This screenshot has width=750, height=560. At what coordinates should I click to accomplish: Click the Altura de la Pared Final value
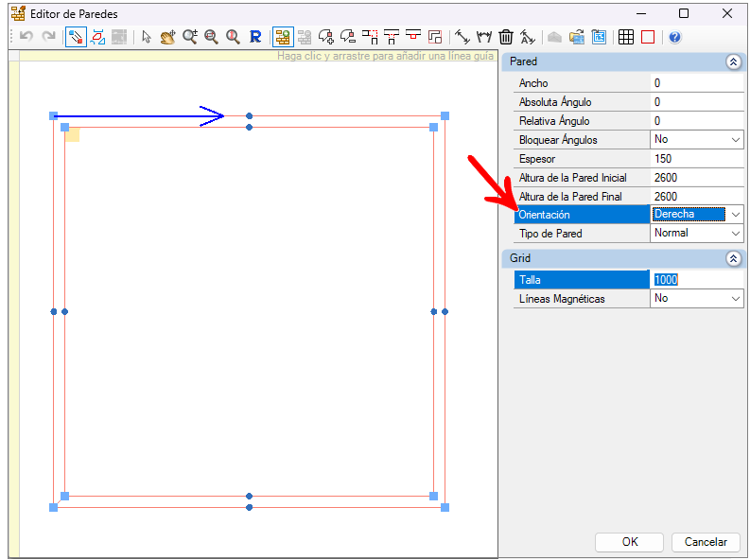point(696,196)
